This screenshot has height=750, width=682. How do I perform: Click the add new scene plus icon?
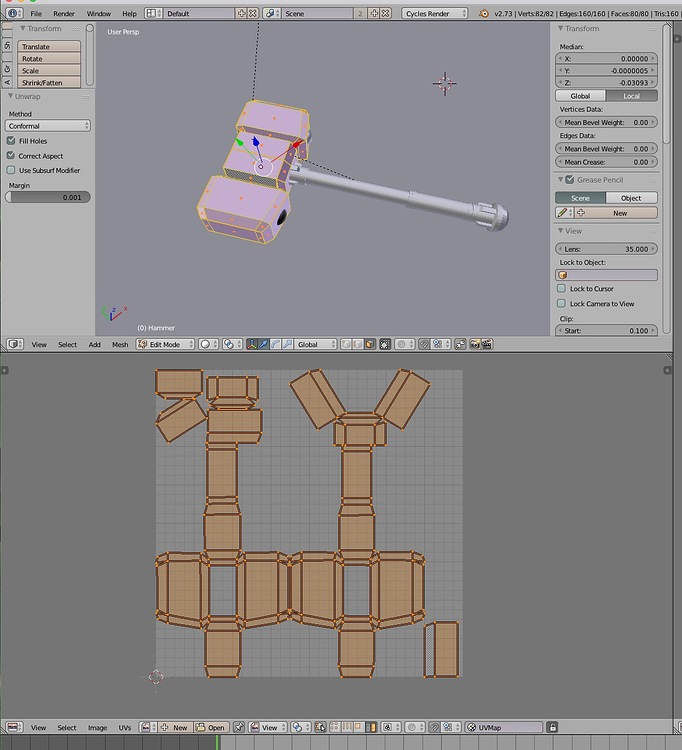374,13
